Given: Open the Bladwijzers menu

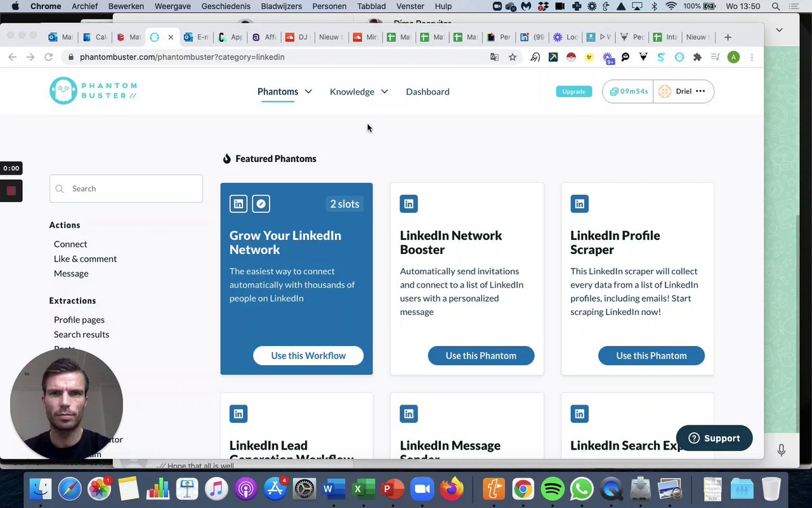Looking at the screenshot, I should (x=281, y=6).
